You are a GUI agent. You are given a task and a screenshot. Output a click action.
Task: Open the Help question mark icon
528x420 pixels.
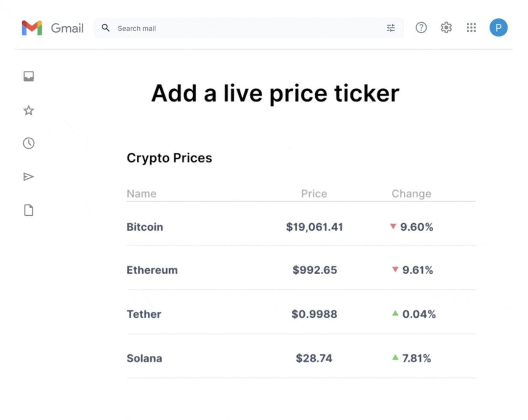tap(421, 28)
